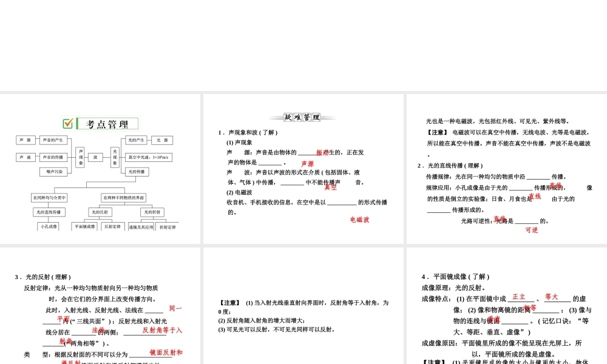
Task: Select the 光的反射 box in the mind map
Action: point(100,212)
